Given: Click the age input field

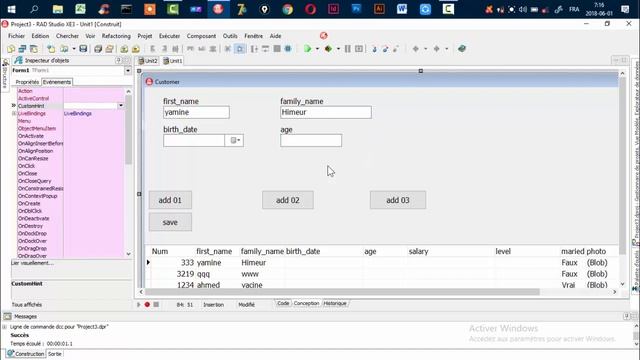Looking at the screenshot, I should (311, 140).
